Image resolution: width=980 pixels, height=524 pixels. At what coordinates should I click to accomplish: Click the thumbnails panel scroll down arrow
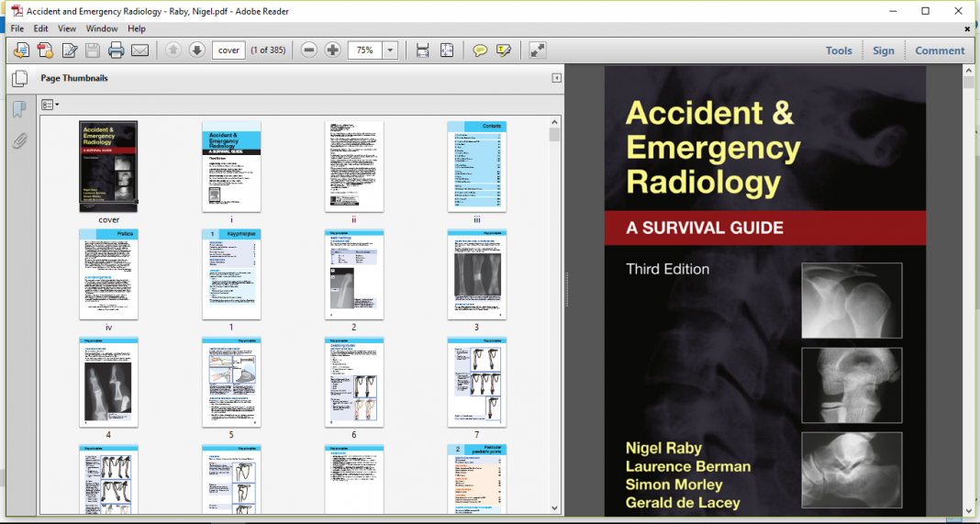(554, 508)
